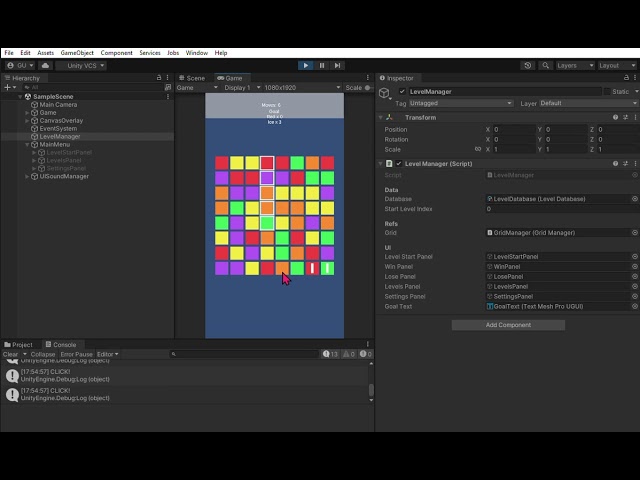Toggle the info message count filter
640x480 pixels.
(330, 354)
